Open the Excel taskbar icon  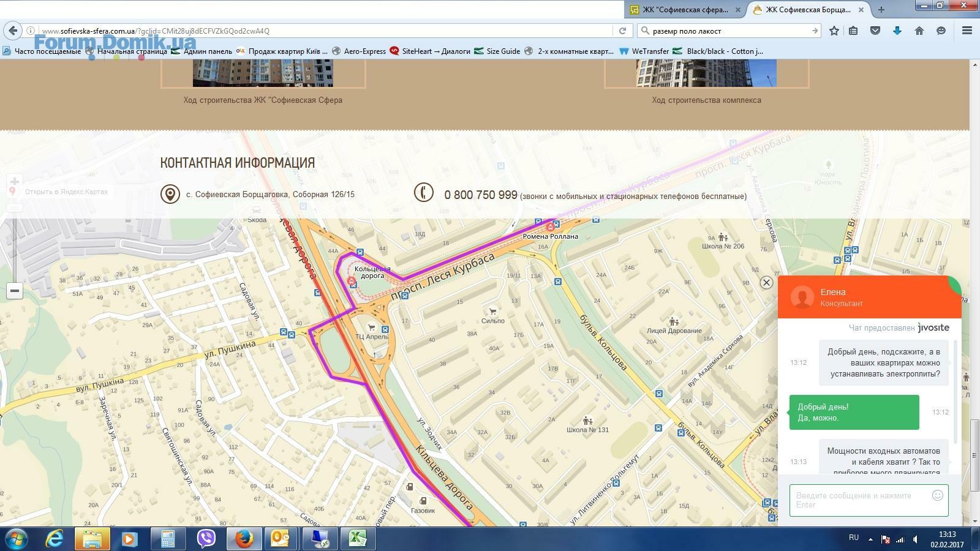pyautogui.click(x=358, y=539)
